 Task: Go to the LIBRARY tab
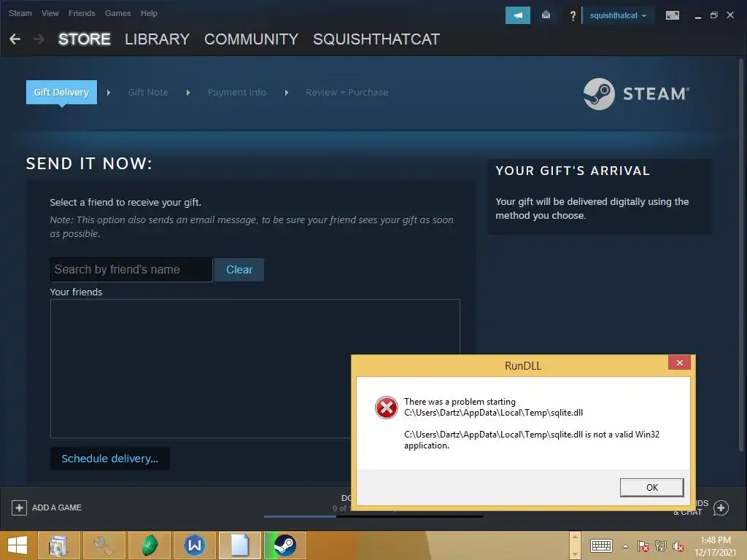(158, 39)
